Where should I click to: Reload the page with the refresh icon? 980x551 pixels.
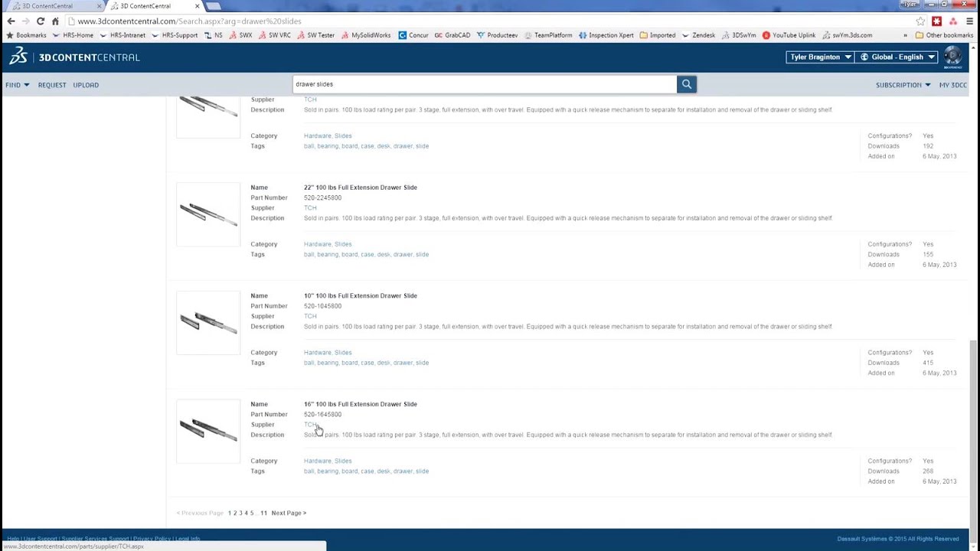click(x=41, y=21)
